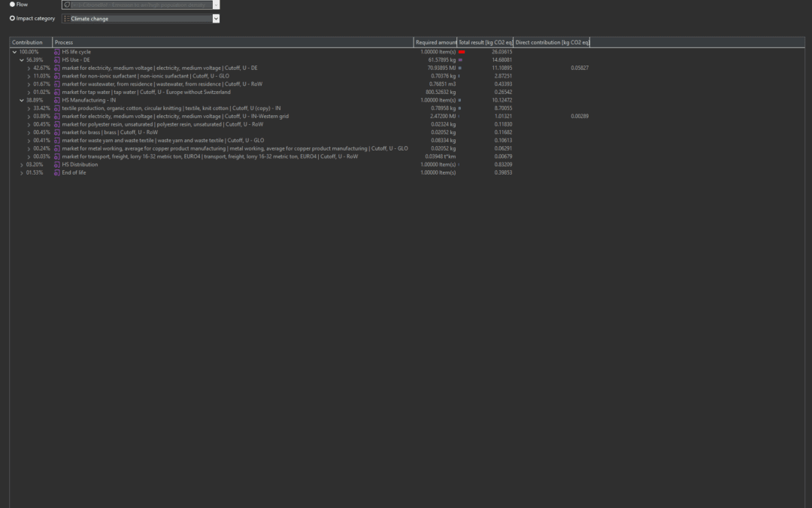The width and height of the screenshot is (812, 508).
Task: Click icon for HS Manufacturing - IN row
Action: [x=57, y=100]
